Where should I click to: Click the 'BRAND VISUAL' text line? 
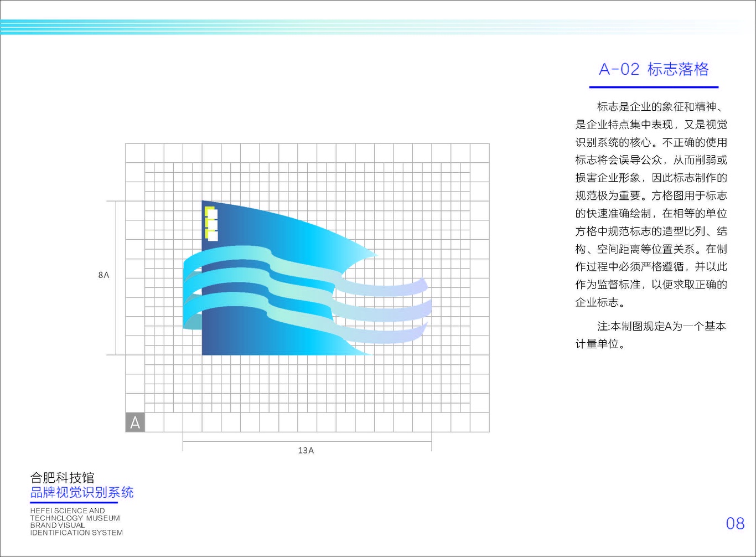tap(58, 525)
